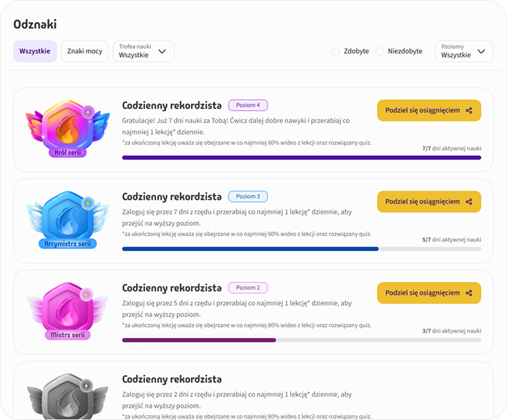The width and height of the screenshot is (507, 420).
Task: Click the lightning bolt on Król serii badge
Action: [88, 112]
